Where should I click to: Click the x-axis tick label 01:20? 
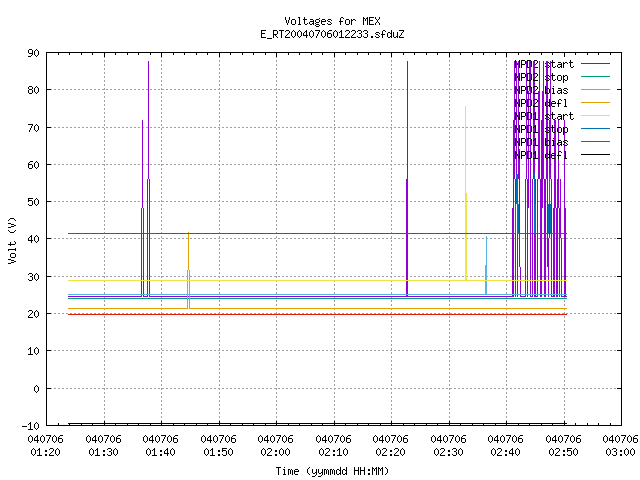click(46, 452)
